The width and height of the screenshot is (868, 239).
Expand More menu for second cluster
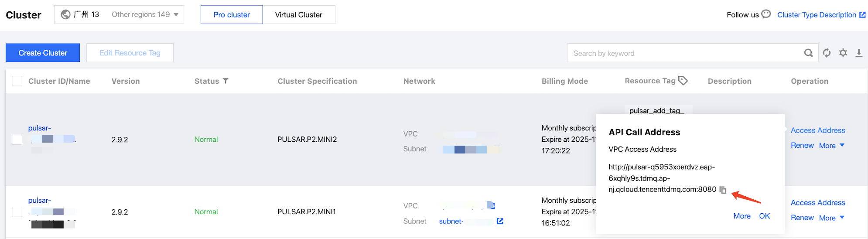(831, 218)
